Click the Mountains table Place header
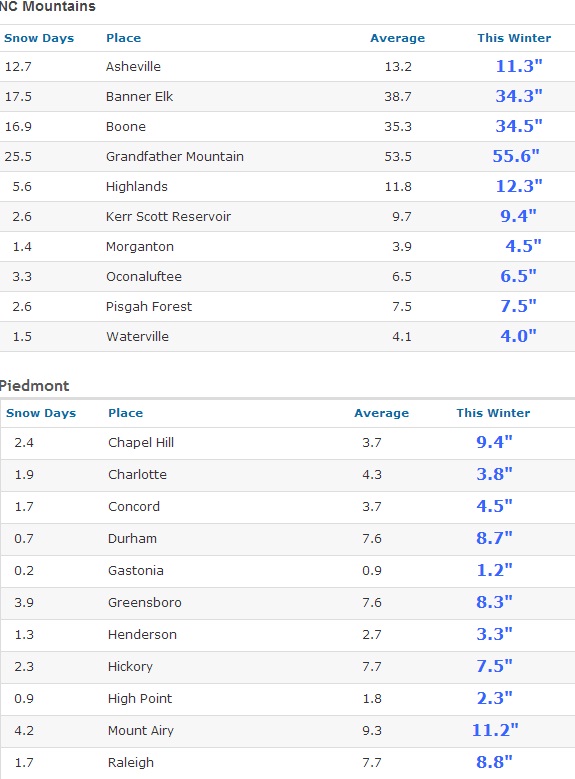The image size is (575, 779). coord(123,38)
